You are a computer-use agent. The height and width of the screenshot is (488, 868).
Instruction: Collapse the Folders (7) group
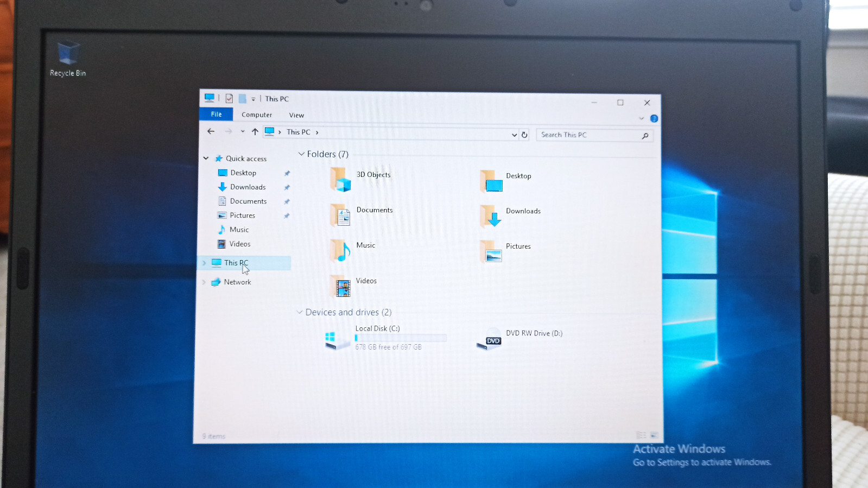(x=301, y=154)
